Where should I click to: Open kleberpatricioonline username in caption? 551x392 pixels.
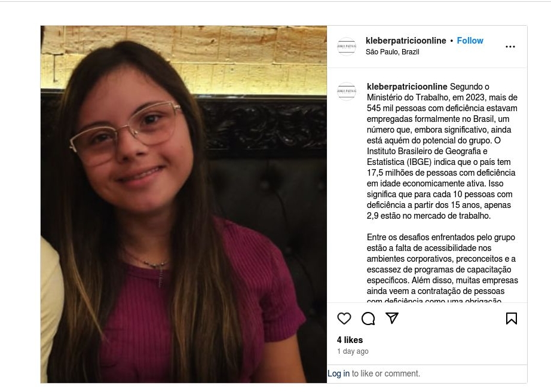(407, 87)
